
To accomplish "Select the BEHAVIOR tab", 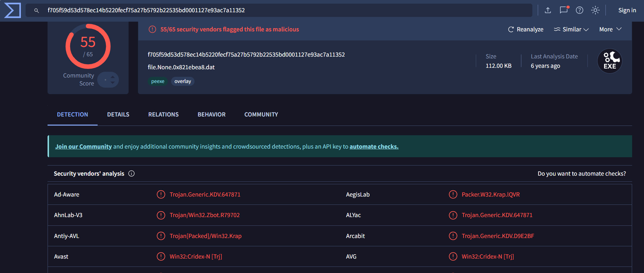I will click(211, 114).
